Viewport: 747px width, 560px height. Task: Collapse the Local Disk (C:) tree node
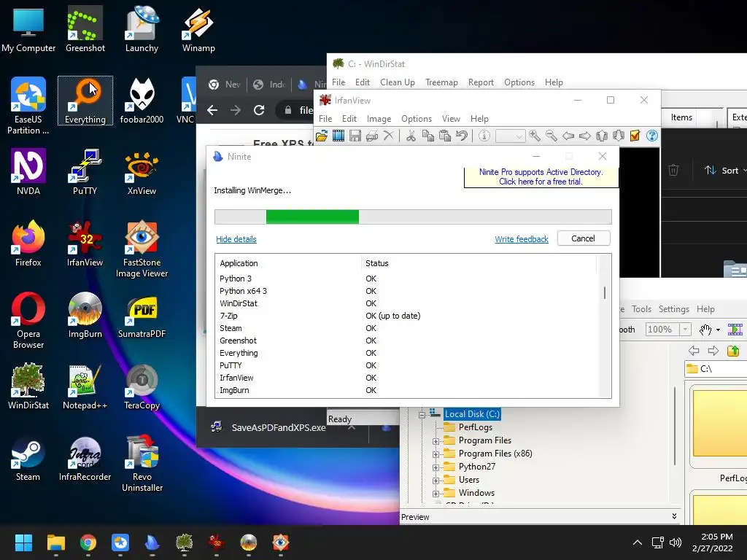tap(422, 415)
